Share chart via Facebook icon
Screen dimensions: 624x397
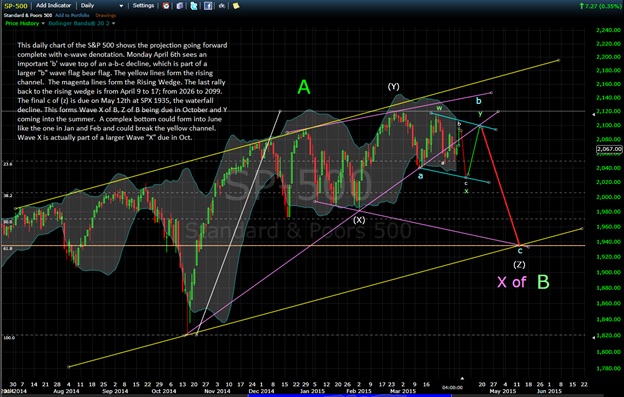(208, 6)
